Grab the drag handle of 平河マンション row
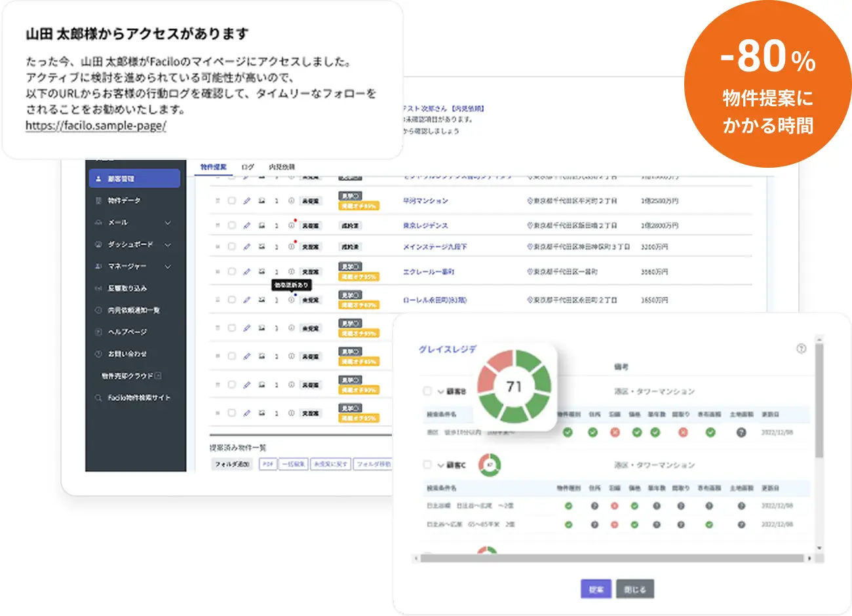The width and height of the screenshot is (852, 616). click(x=218, y=201)
